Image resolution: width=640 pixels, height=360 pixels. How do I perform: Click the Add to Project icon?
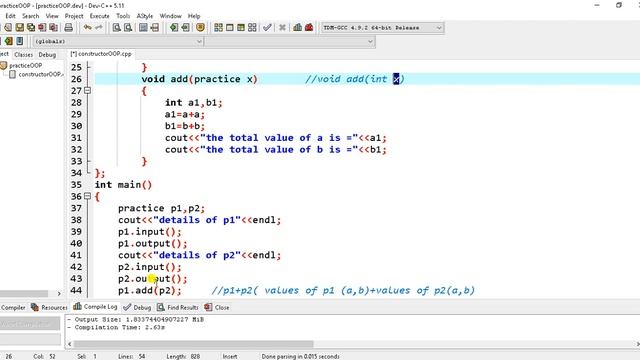point(174,27)
